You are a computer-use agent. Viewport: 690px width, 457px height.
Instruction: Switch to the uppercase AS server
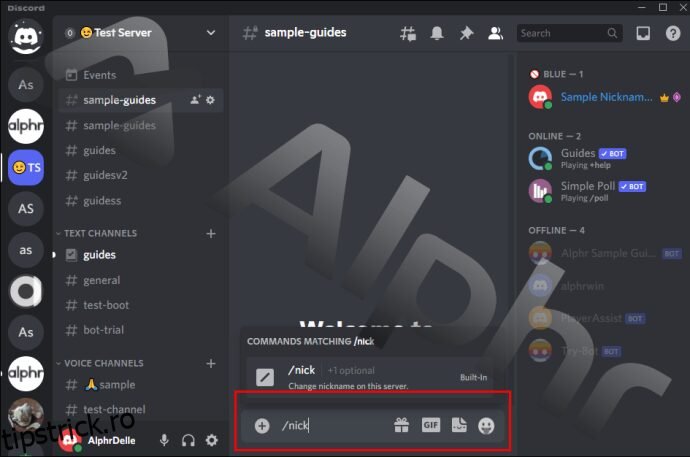(26, 209)
